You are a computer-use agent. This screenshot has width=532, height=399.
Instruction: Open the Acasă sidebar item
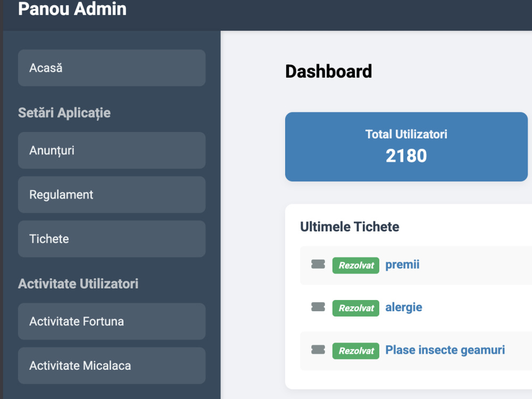(x=112, y=68)
